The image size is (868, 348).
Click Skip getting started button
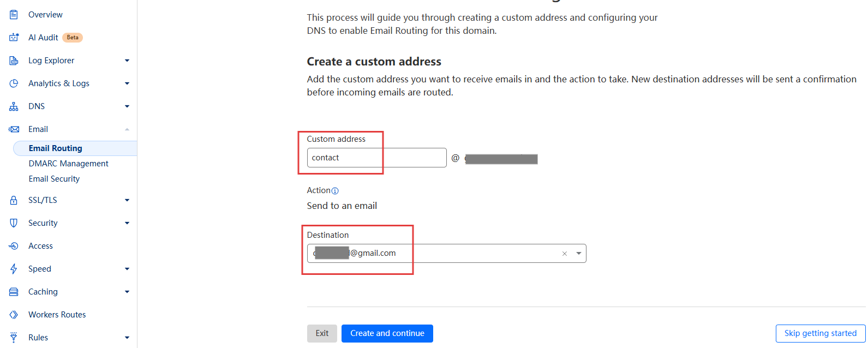coord(820,333)
